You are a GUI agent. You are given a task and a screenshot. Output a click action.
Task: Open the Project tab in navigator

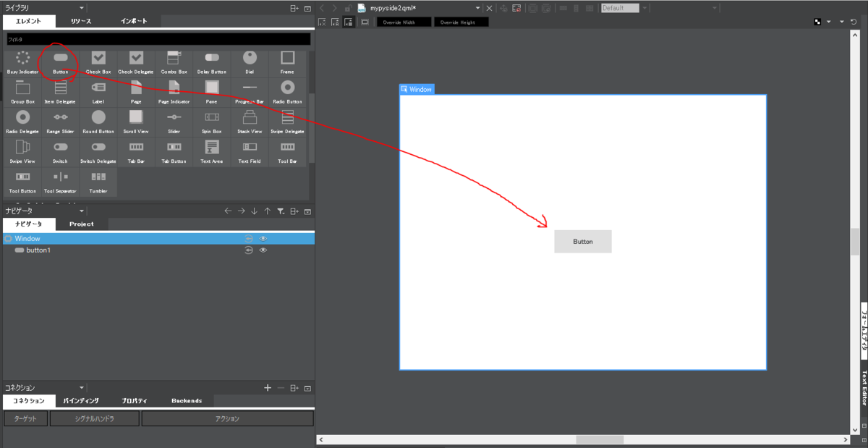click(82, 224)
